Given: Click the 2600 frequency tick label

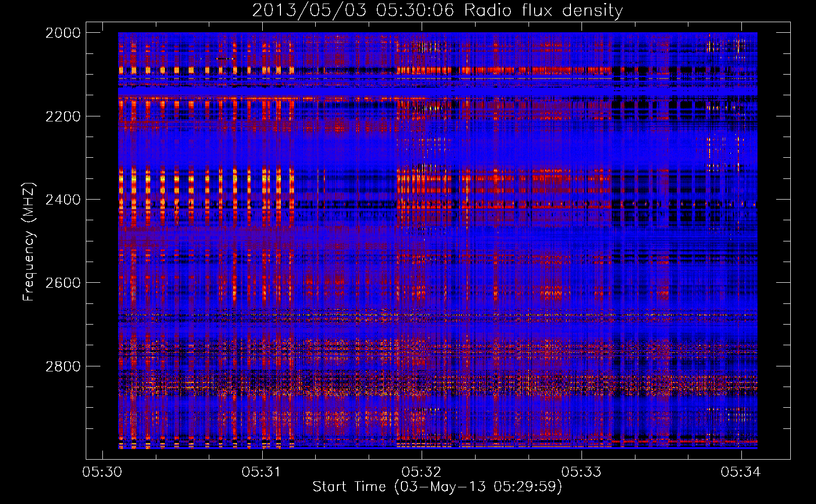Looking at the screenshot, I should pyautogui.click(x=63, y=283).
